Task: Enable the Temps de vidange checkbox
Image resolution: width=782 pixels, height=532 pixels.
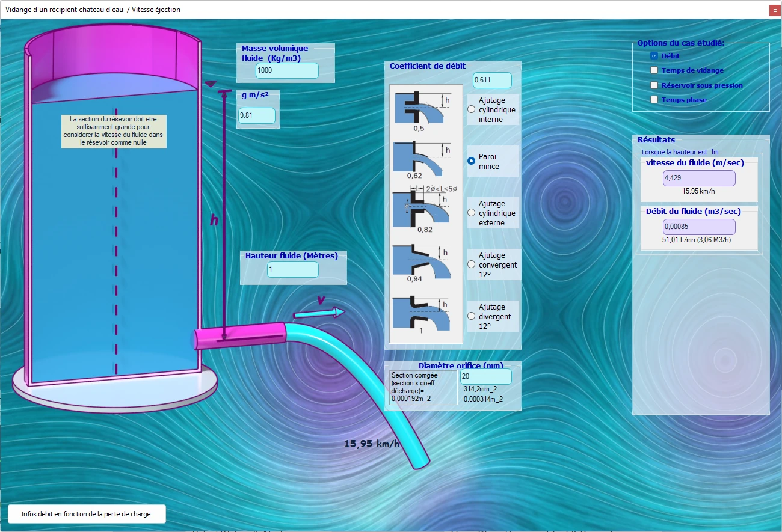Action: pos(654,70)
